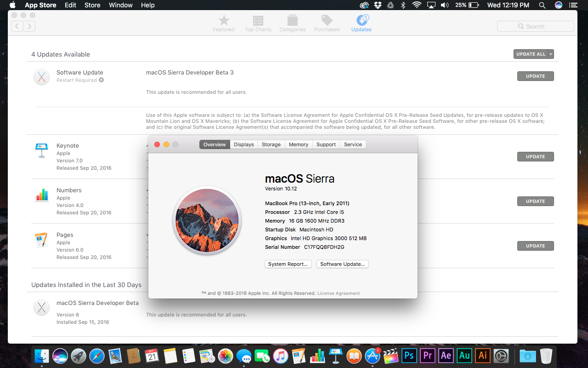Image resolution: width=588 pixels, height=368 pixels.
Task: Open the Edit menu
Action: coord(71,5)
